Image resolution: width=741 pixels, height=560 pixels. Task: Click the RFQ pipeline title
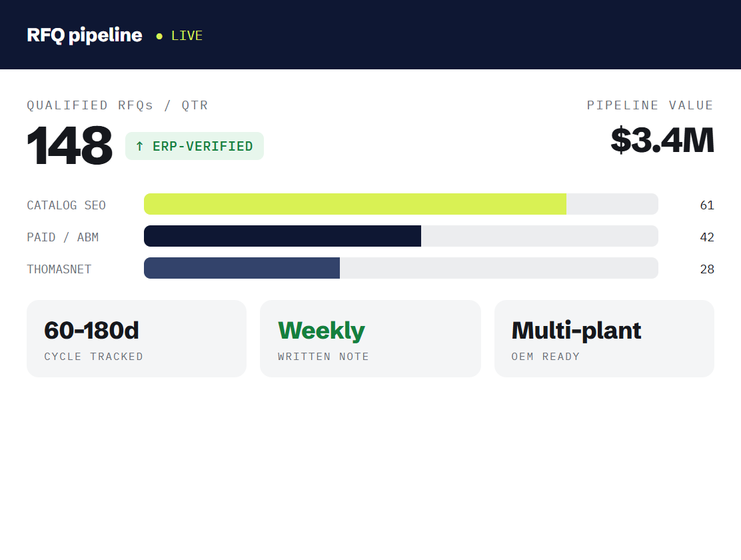[x=85, y=35]
